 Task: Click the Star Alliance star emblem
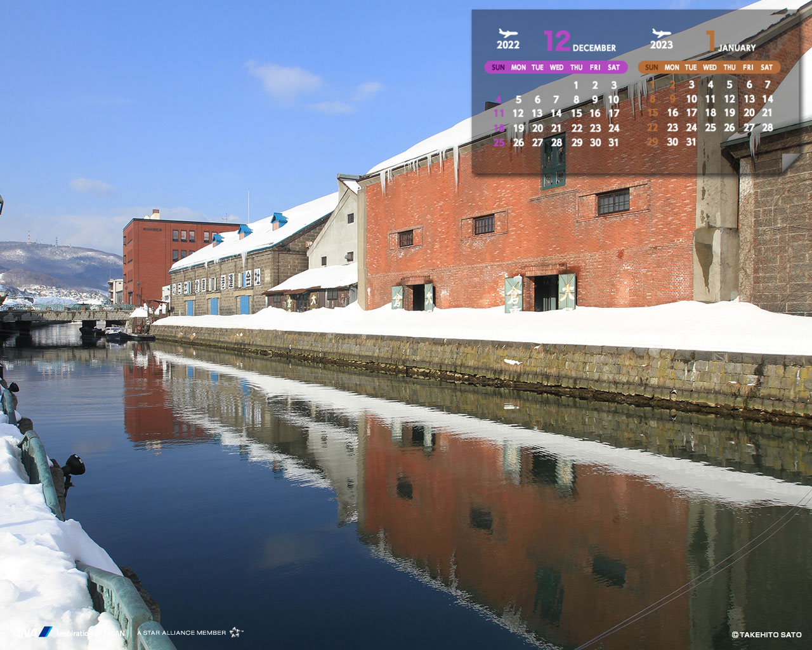pyautogui.click(x=236, y=632)
